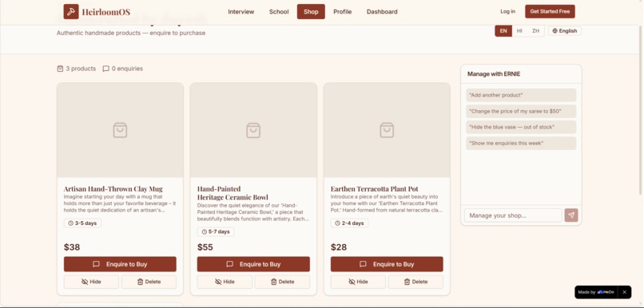Click the Artisan Hand-Thrown Clay Mug title
This screenshot has width=644, height=308.
[113, 189]
